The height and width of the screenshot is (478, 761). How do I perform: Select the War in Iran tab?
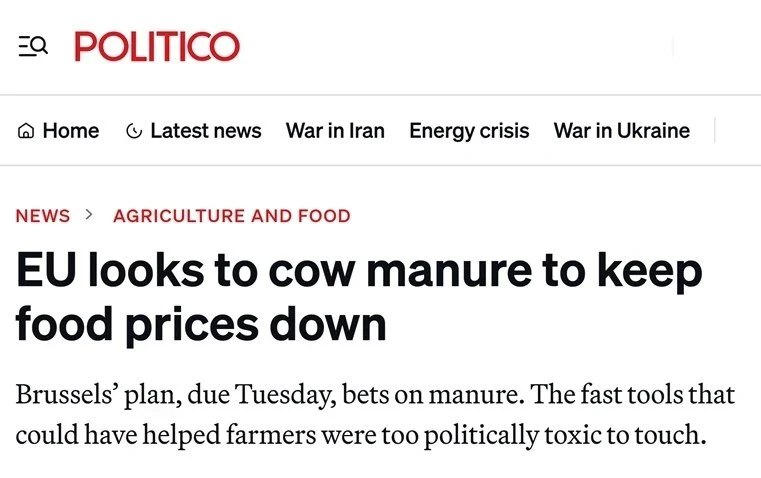(x=335, y=131)
